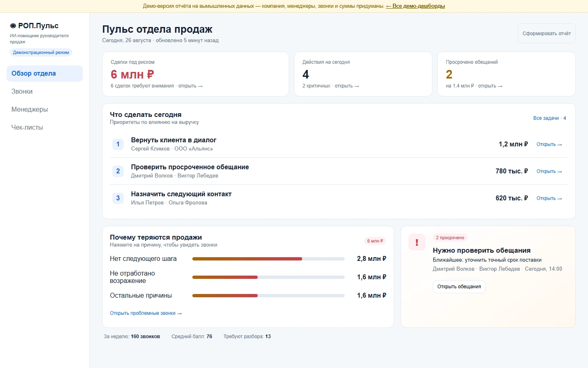
Task: Click the red exclamation alert icon
Action: pyautogui.click(x=417, y=242)
